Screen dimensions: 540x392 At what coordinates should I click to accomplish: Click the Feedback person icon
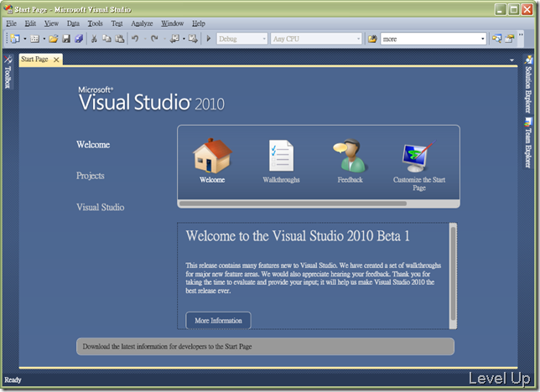[x=350, y=156]
